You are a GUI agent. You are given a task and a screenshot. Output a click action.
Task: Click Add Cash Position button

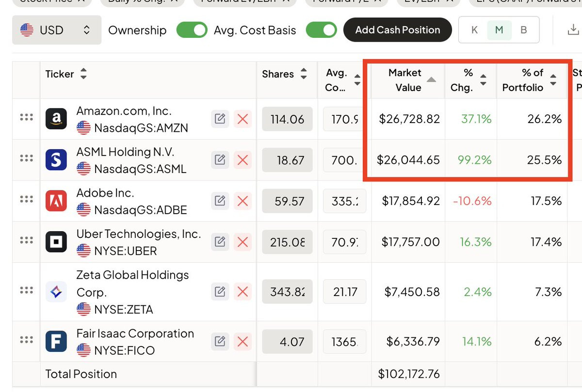click(398, 30)
